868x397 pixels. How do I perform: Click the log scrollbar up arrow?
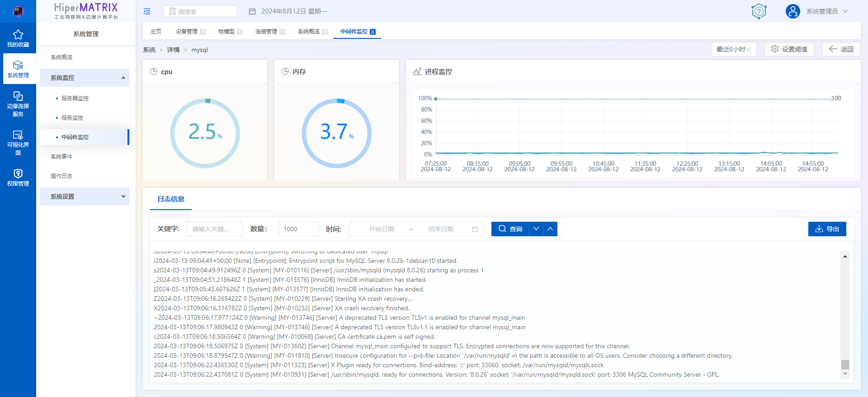(845, 257)
